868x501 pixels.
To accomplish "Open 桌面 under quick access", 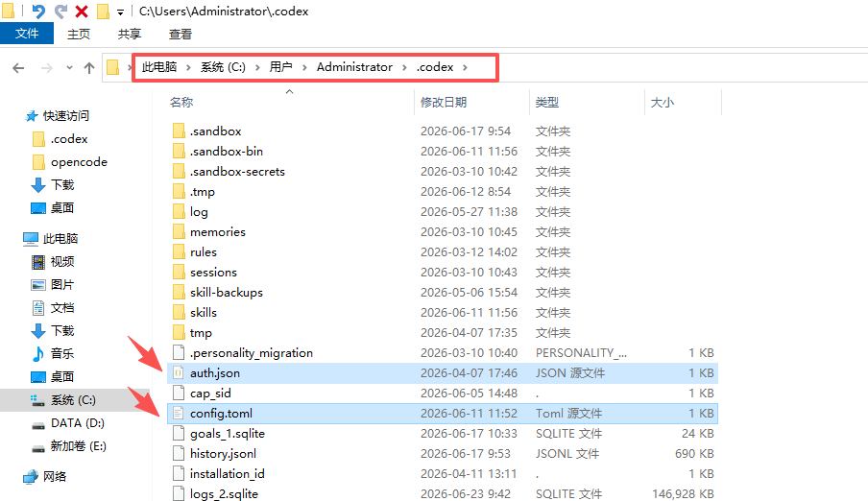I will click(x=62, y=208).
